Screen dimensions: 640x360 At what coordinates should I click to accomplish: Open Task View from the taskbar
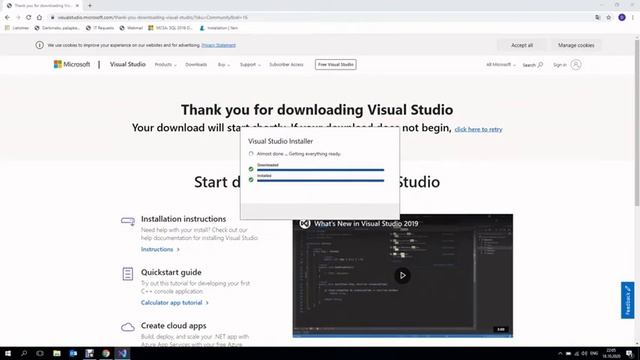tap(40, 353)
